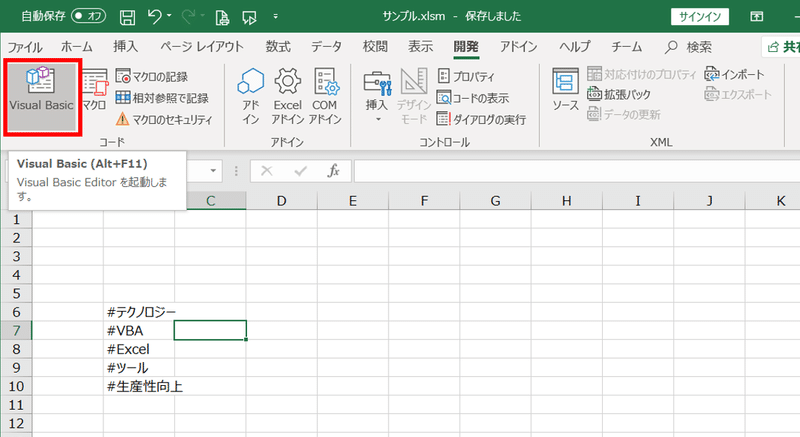Image resolution: width=800 pixels, height=437 pixels.
Task: Toggle relative reference recording (相対参照で記録)
Action: click(x=162, y=98)
